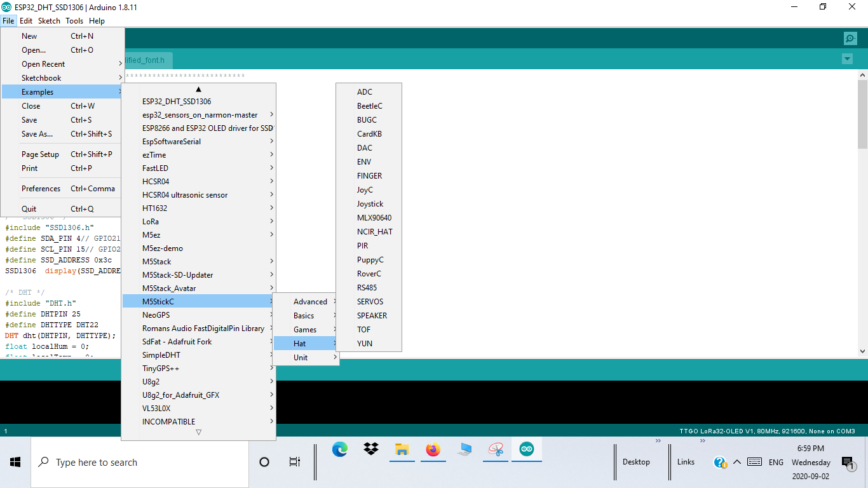Select the RoverC Hat example
This screenshot has width=868, height=488.
pyautogui.click(x=369, y=274)
